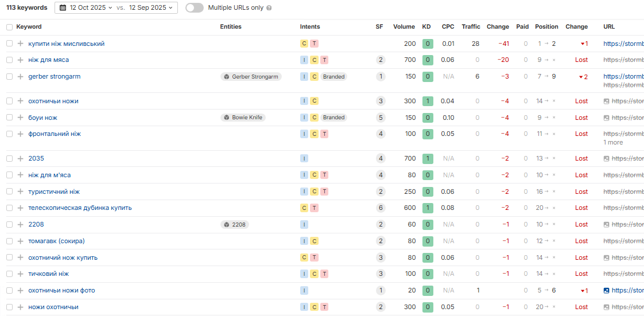Sort by Position column header
The height and width of the screenshot is (316, 644).
coord(546,27)
